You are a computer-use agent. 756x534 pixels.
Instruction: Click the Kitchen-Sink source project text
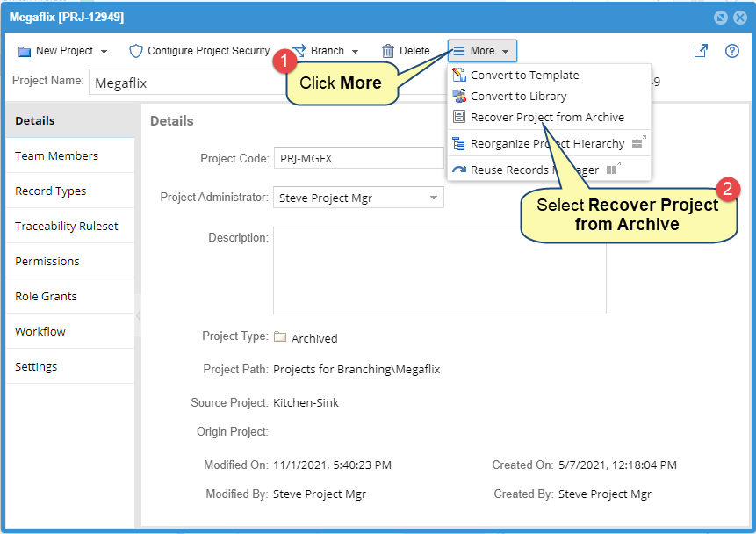306,403
